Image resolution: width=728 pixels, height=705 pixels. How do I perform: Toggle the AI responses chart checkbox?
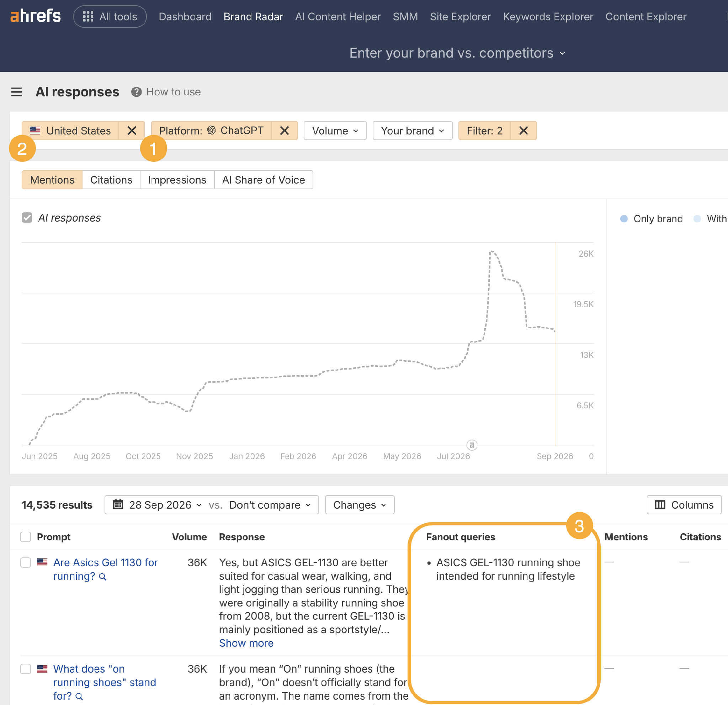click(x=27, y=218)
